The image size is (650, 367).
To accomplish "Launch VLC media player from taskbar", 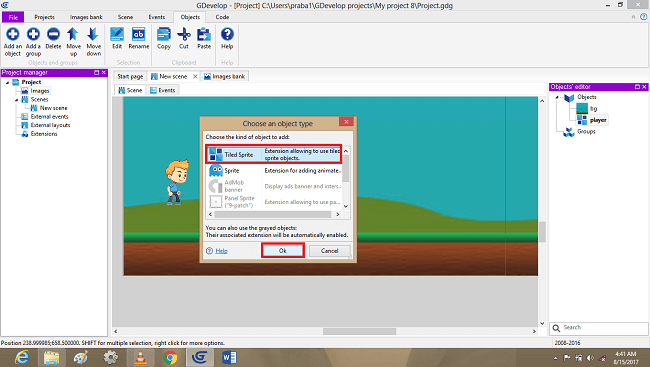I will click(x=141, y=357).
